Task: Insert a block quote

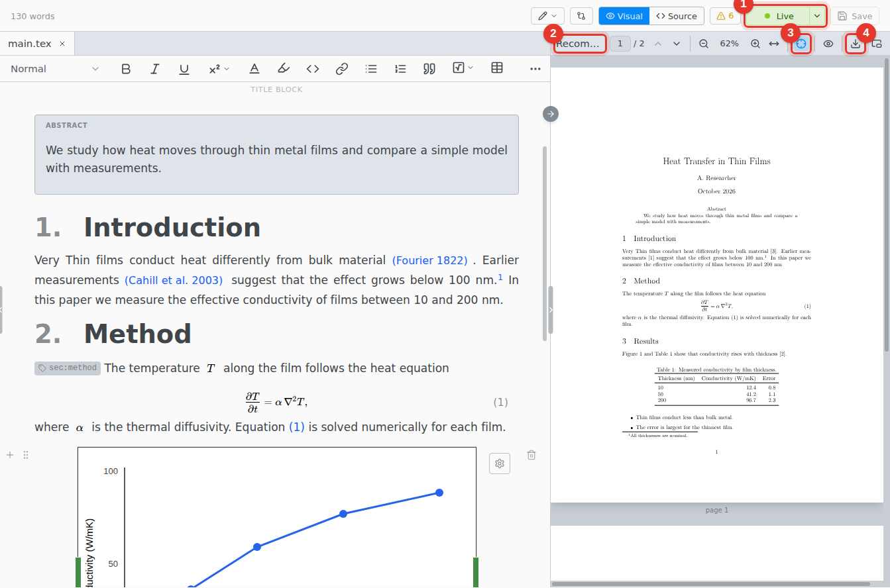Action: pyautogui.click(x=429, y=69)
